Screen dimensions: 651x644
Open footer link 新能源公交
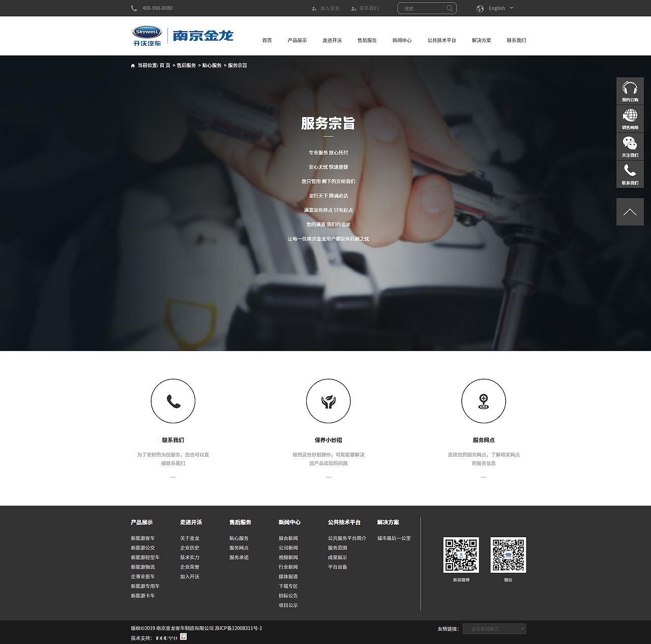coord(143,548)
